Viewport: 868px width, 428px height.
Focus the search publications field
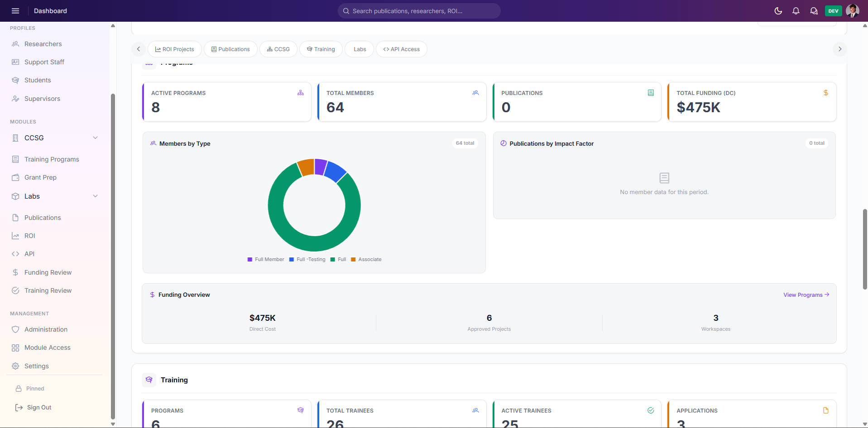coord(419,11)
